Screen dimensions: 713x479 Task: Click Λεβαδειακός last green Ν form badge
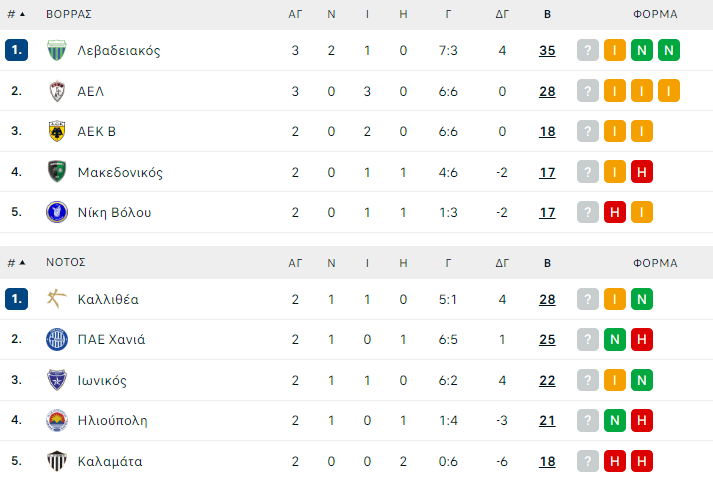coord(669,51)
